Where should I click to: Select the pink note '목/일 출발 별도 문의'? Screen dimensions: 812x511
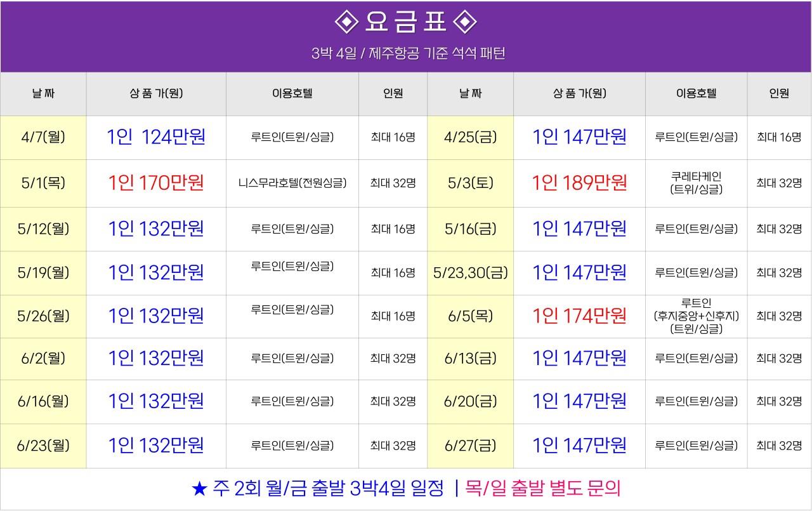tap(543, 488)
